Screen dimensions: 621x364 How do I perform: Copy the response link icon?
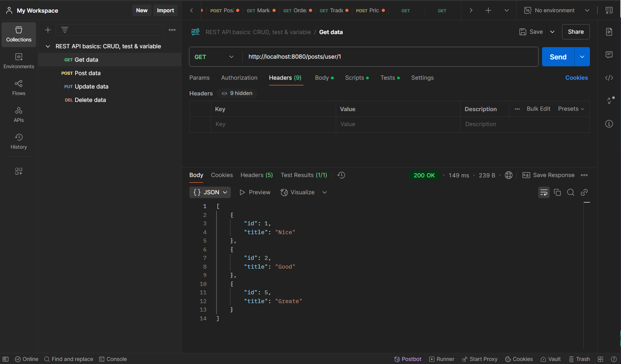click(584, 192)
